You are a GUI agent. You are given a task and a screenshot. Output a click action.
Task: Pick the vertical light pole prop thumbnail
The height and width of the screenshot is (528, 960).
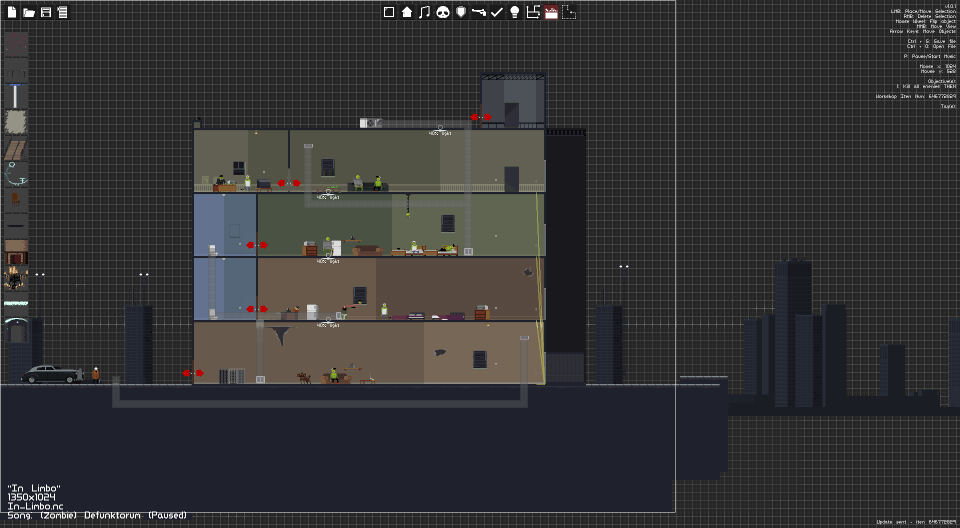click(x=16, y=96)
